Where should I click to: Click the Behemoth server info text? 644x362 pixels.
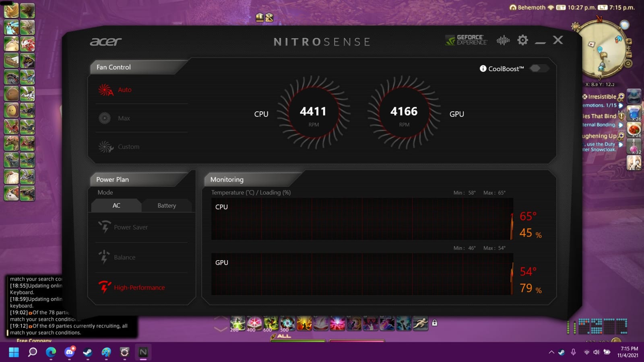(531, 7)
